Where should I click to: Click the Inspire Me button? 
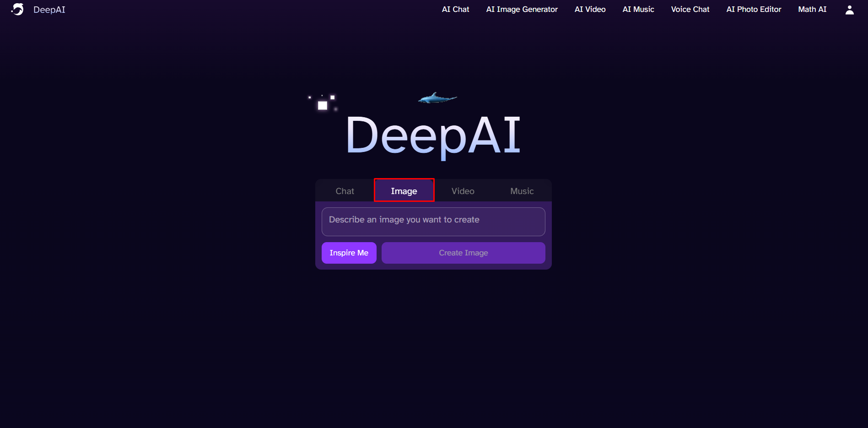[x=349, y=253]
